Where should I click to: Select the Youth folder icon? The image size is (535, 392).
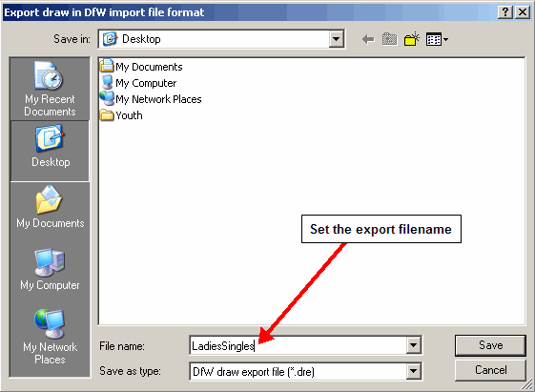point(107,115)
